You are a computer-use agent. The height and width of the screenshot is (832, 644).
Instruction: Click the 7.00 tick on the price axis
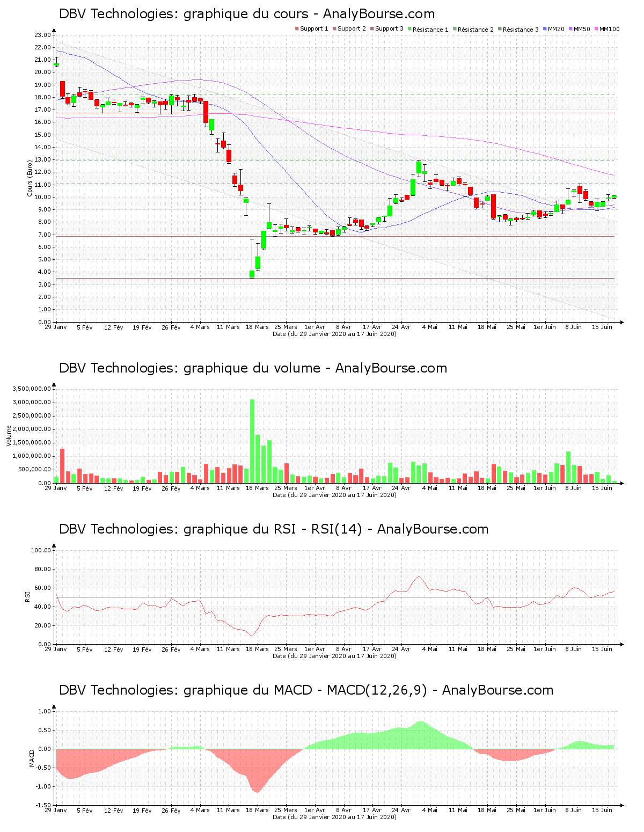point(44,235)
